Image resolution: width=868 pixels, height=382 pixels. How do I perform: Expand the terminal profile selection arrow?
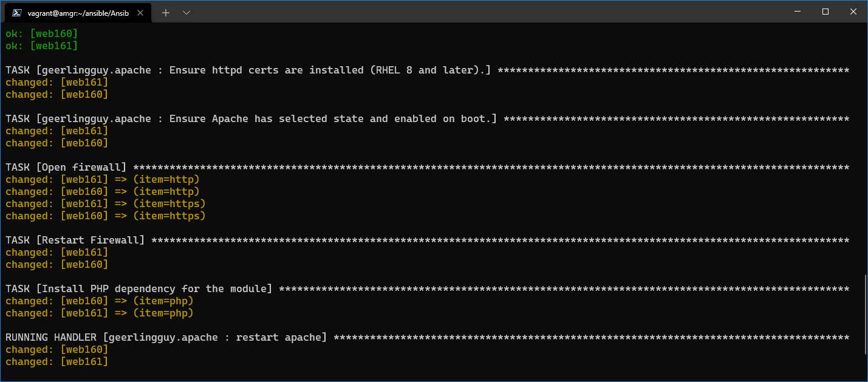click(x=186, y=12)
